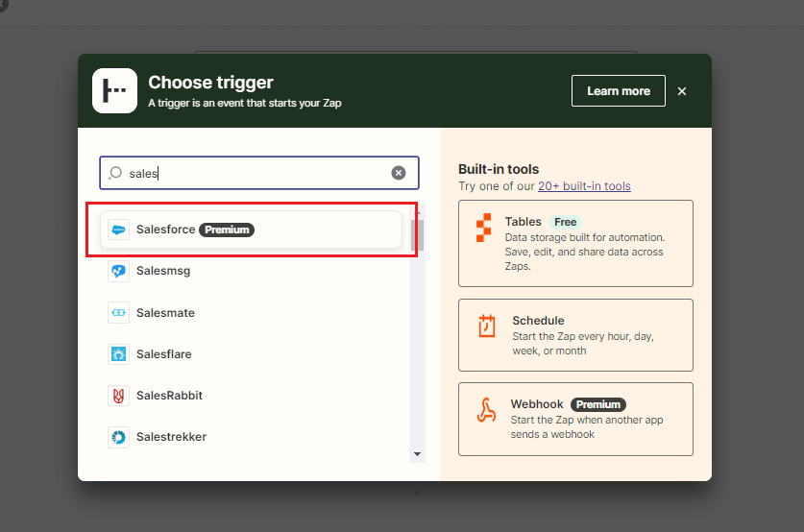804x532 pixels.
Task: Click the search magnifier icon
Action: [x=115, y=173]
